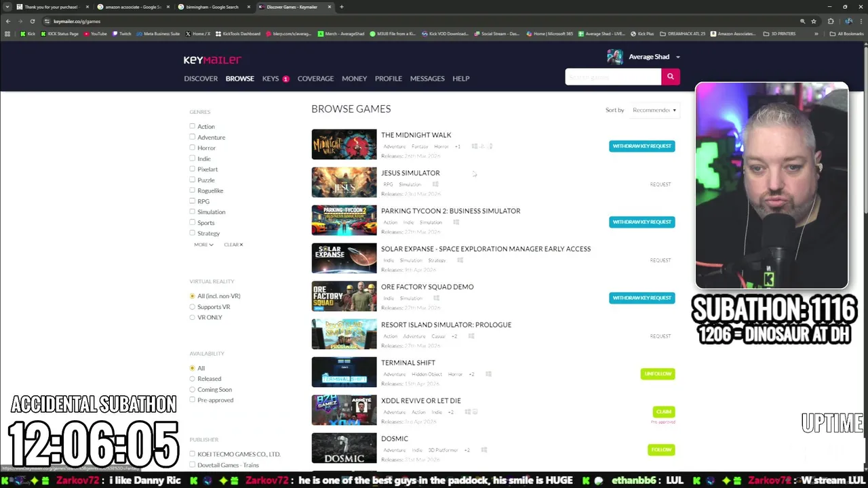Claim XDDL Revive or Let Die key
Image resolution: width=868 pixels, height=488 pixels.
(664, 411)
